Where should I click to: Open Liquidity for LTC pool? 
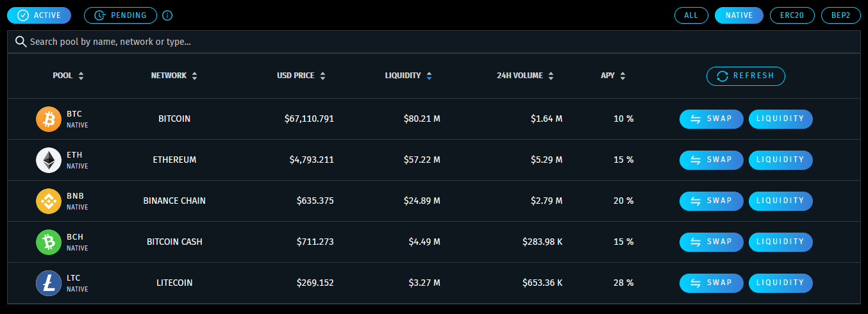781,283
